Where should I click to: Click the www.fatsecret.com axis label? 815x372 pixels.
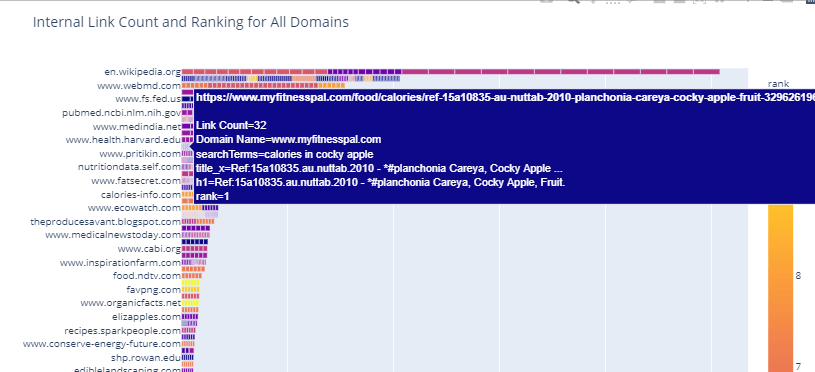pos(136,181)
